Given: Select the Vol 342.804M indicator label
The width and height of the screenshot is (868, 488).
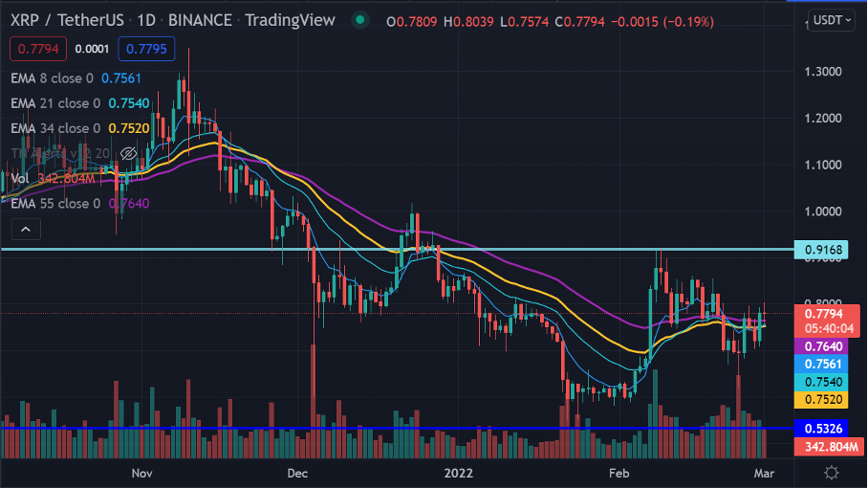Looking at the screenshot, I should 54,178.
